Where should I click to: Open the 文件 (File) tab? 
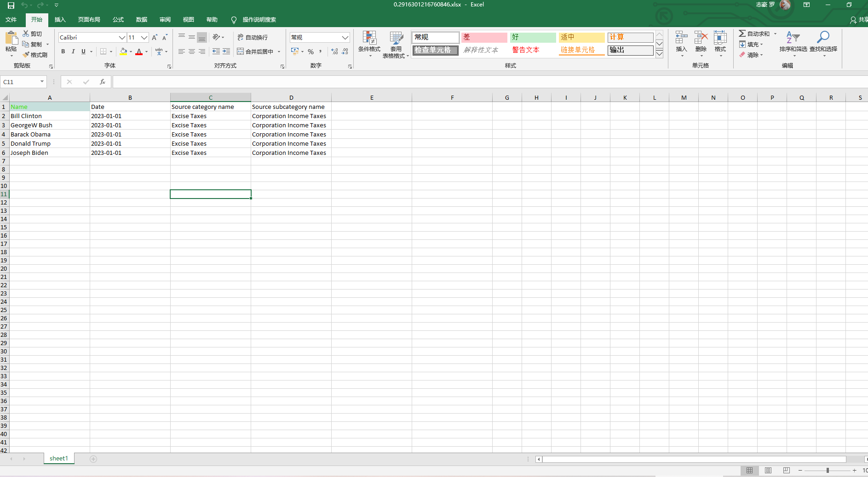pyautogui.click(x=11, y=20)
